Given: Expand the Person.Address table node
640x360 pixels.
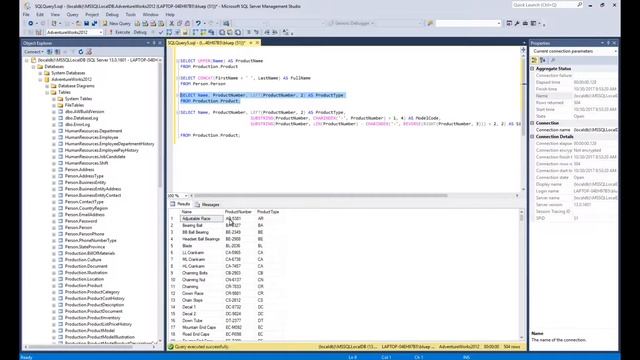Looking at the screenshot, I should [54, 169].
